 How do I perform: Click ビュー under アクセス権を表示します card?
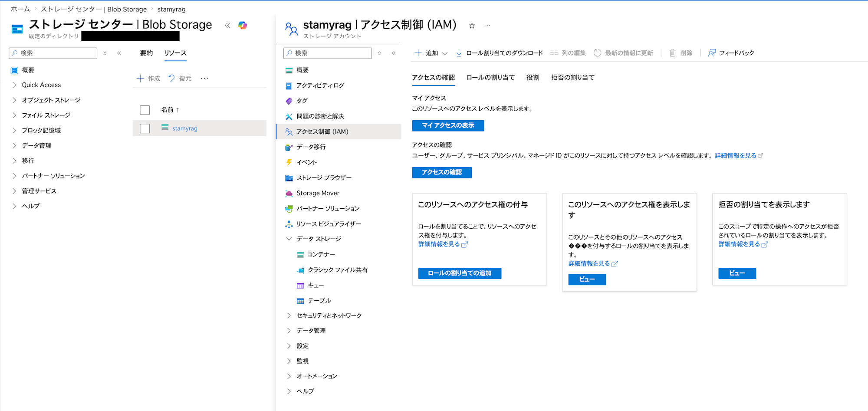(x=587, y=279)
